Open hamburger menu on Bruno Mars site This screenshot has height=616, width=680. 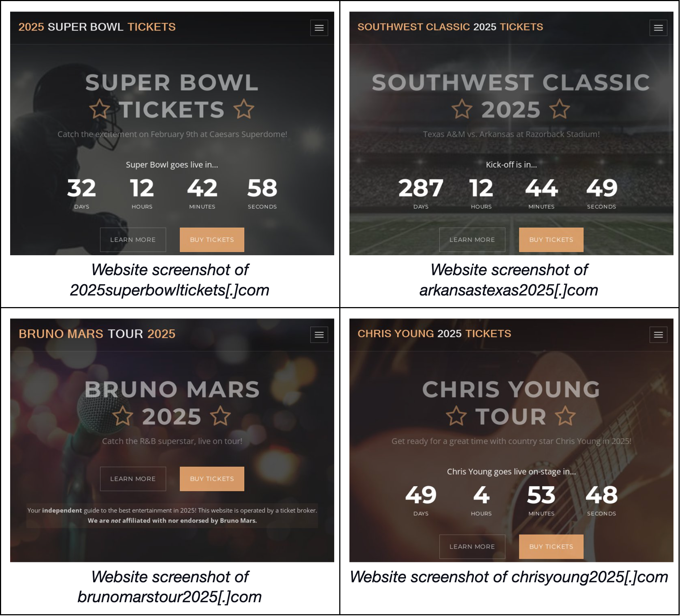[x=319, y=335]
